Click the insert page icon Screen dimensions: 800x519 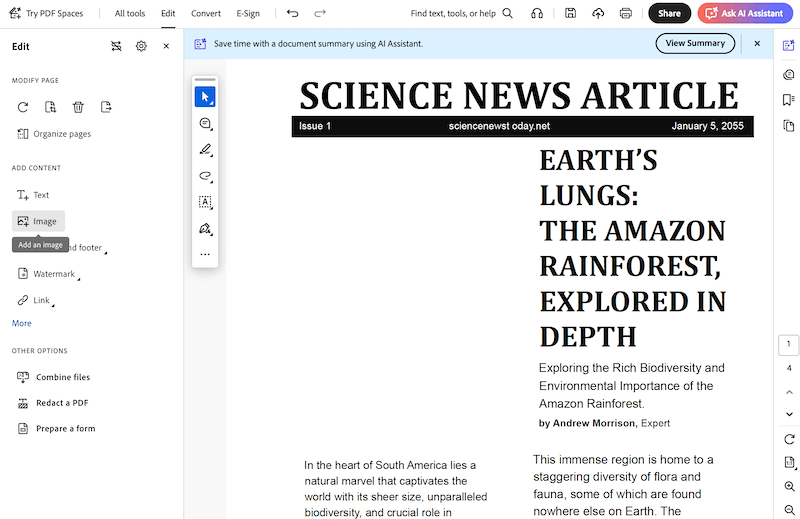(51, 107)
